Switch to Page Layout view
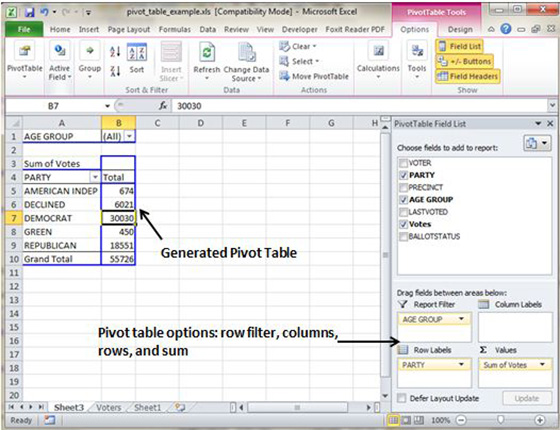 point(406,420)
